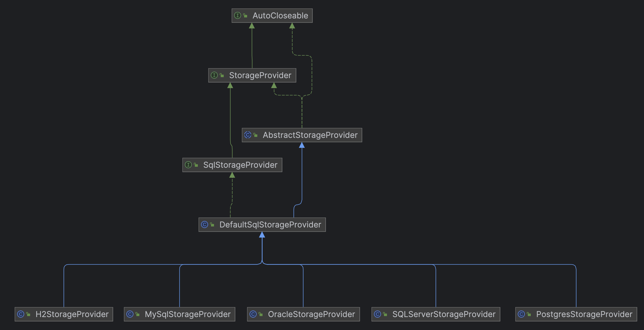This screenshot has height=330, width=644.
Task: Select the H2StorageProvider node label
Action: pos(72,314)
